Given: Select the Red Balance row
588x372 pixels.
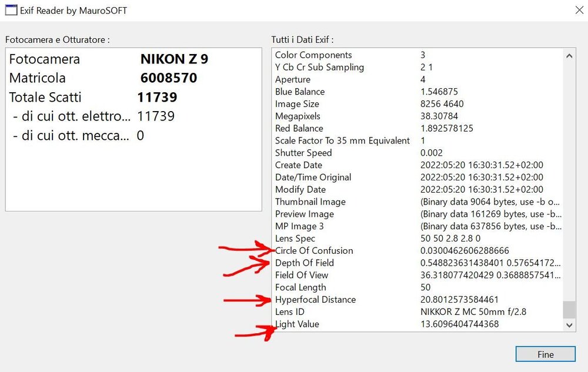Looking at the screenshot, I should tap(417, 128).
